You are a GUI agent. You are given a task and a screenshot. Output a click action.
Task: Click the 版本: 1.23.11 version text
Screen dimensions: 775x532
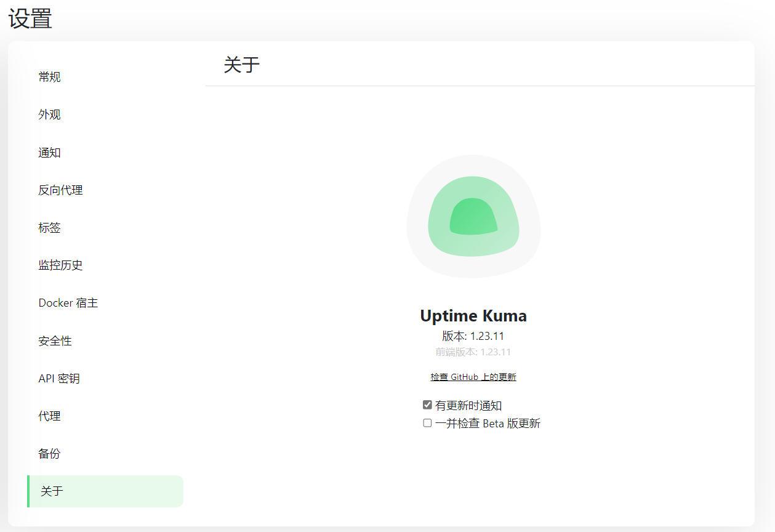pyautogui.click(x=473, y=336)
